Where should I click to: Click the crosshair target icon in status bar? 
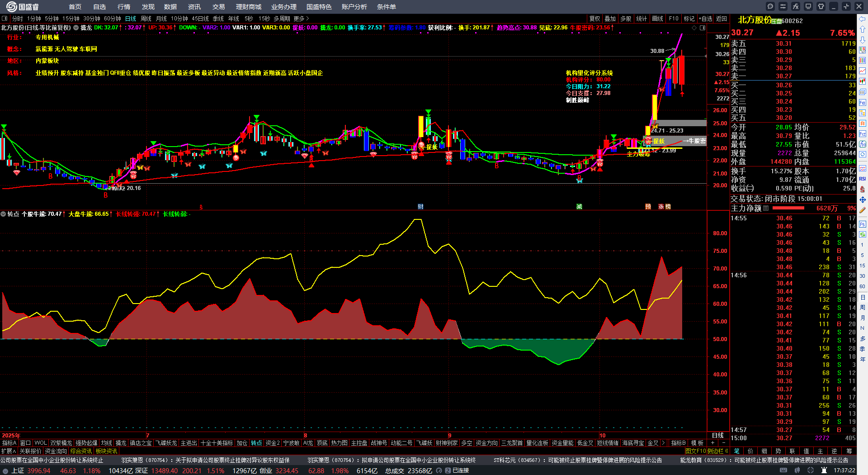pyautogui.click(x=811, y=470)
